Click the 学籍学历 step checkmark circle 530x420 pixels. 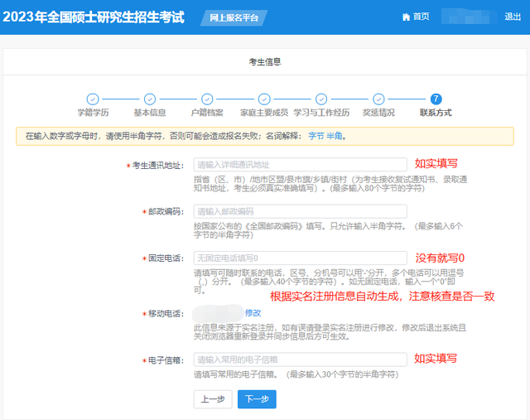[x=93, y=99]
